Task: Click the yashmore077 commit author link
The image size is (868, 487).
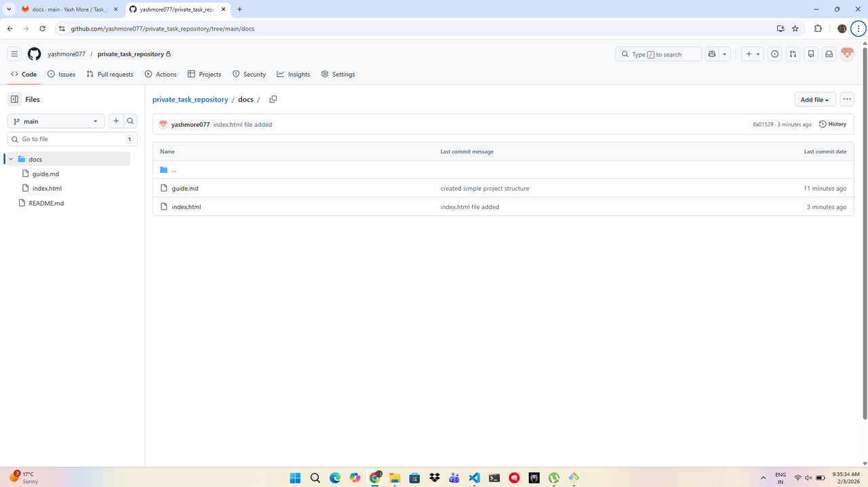Action: coord(191,125)
